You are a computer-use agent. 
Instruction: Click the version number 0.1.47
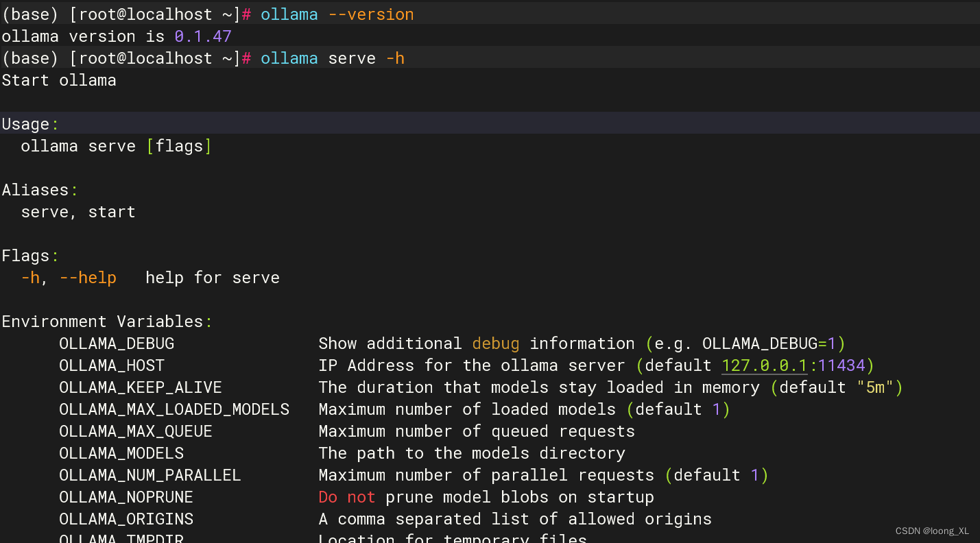coord(203,36)
